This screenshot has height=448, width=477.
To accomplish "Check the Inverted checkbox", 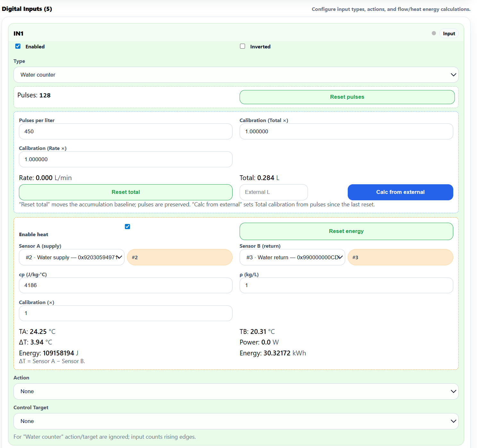I will pyautogui.click(x=243, y=46).
